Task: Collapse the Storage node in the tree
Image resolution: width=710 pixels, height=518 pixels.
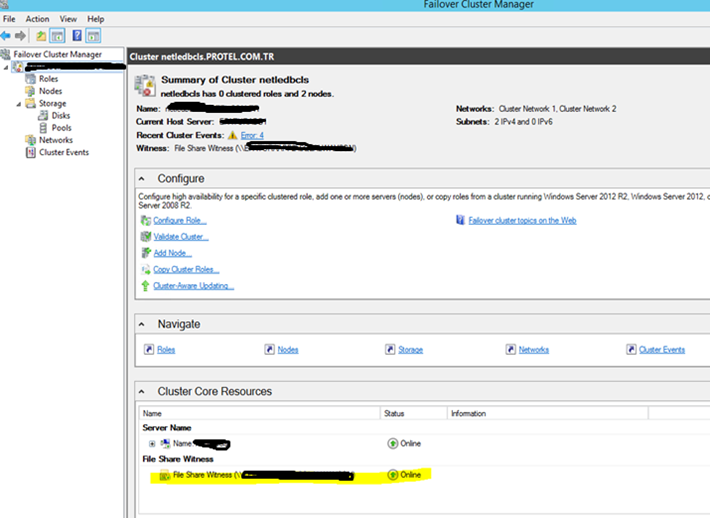Action: tap(17, 103)
